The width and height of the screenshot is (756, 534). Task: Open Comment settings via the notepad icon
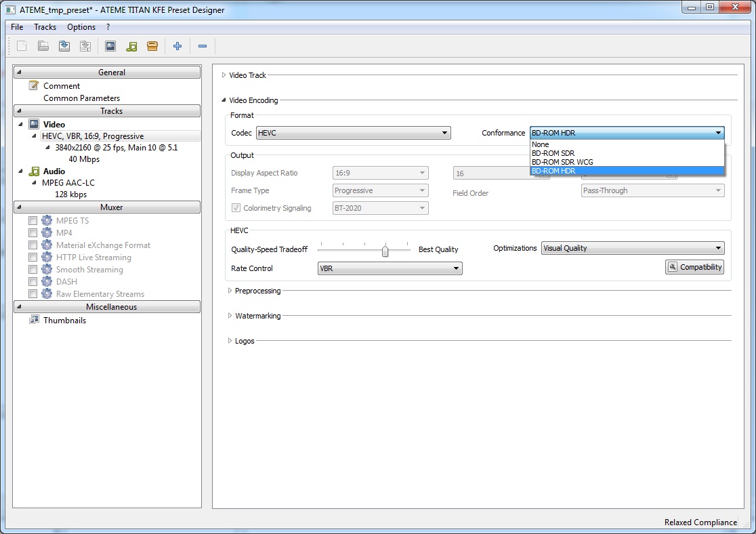33,85
